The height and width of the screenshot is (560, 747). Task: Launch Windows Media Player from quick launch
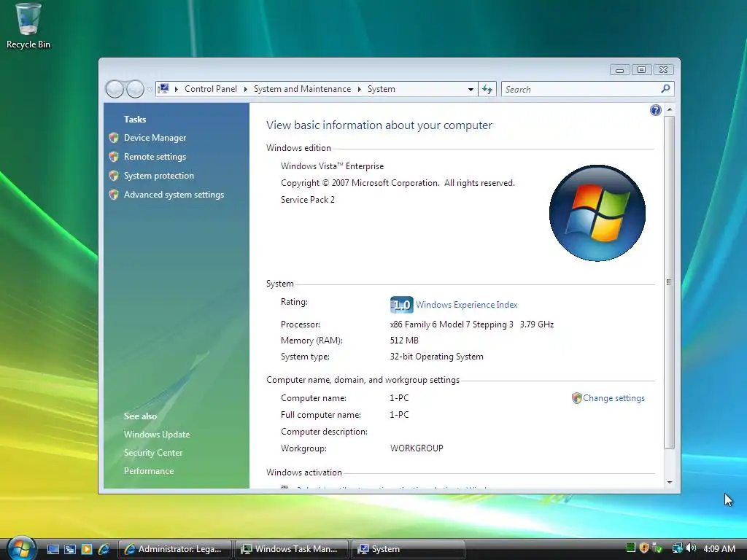(x=87, y=549)
